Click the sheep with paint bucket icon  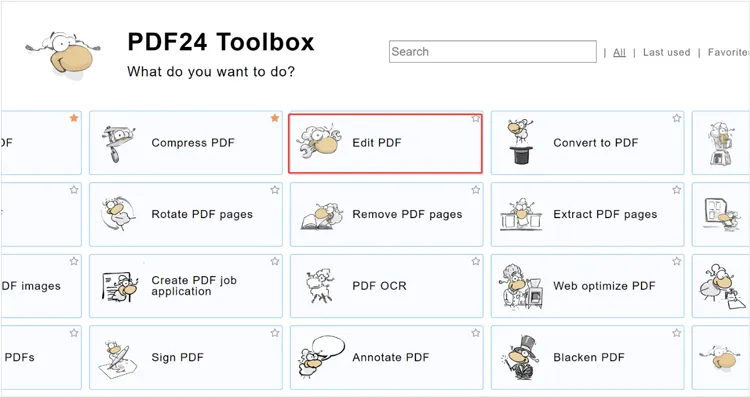[x=722, y=286]
